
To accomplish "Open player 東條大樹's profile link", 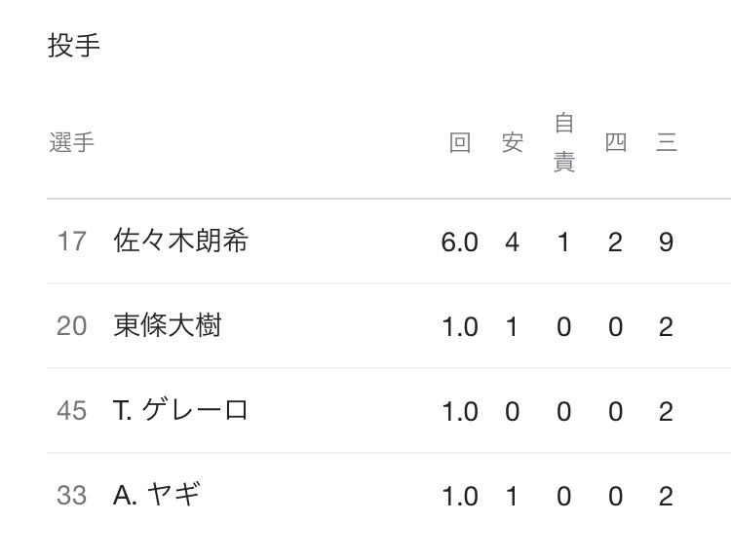I will 168,326.
